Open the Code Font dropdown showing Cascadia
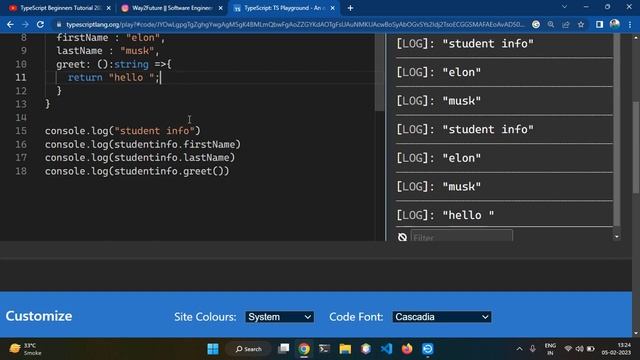This screenshot has height=360, width=640. (x=442, y=317)
